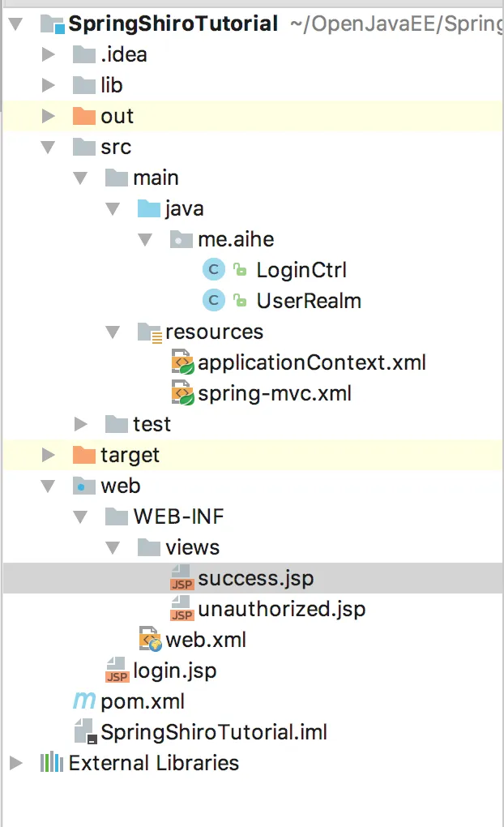Viewport: 504px width, 827px height.
Task: Collapse the WEB-INF folder
Action: coord(81,516)
